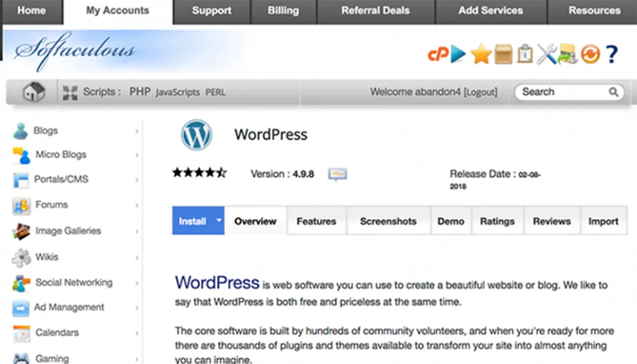Viewport: 637px width, 364px height.
Task: Expand the Blogs category arrow
Action: coord(137,131)
